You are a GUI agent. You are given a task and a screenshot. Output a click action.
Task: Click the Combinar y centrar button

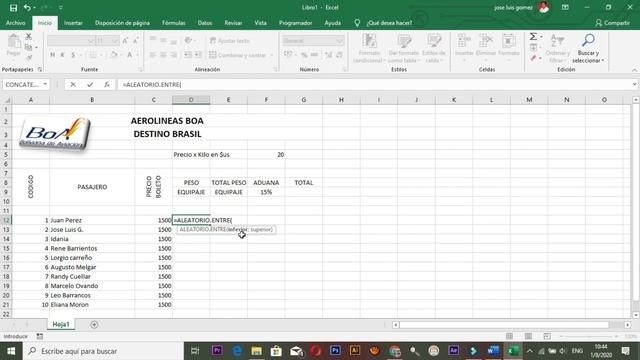coord(238,55)
